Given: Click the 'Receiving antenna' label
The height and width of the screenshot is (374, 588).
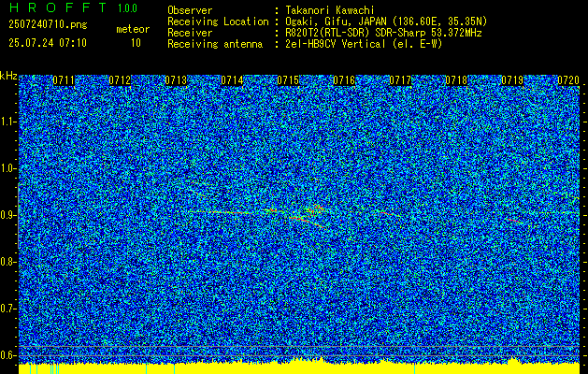Looking at the screenshot, I should click(215, 44).
